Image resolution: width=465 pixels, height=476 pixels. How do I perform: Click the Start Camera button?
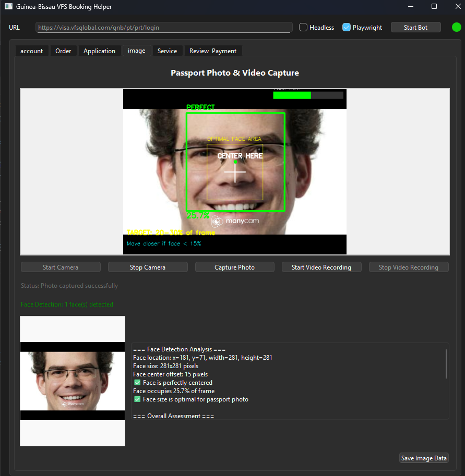point(61,267)
